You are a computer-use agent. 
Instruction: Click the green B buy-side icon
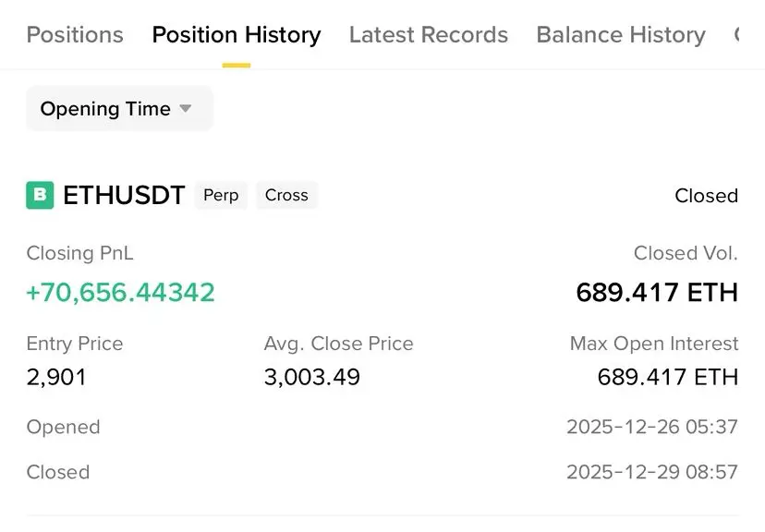tap(40, 196)
